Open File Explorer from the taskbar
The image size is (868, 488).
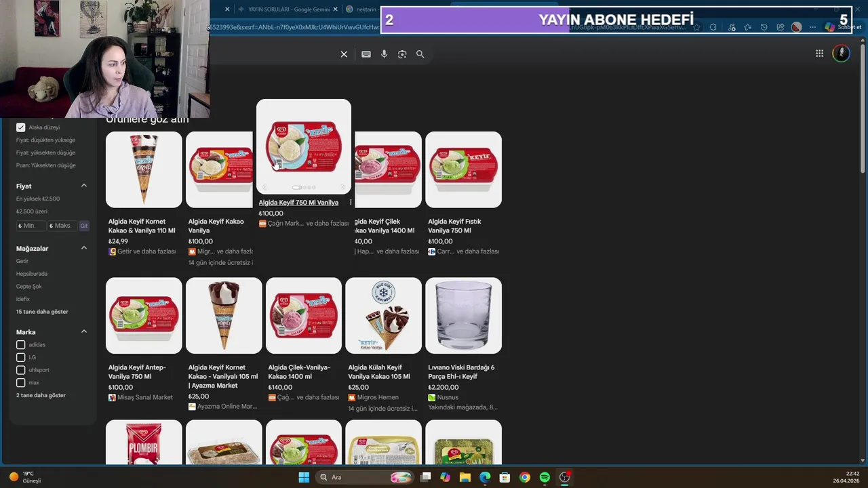[465, 477]
